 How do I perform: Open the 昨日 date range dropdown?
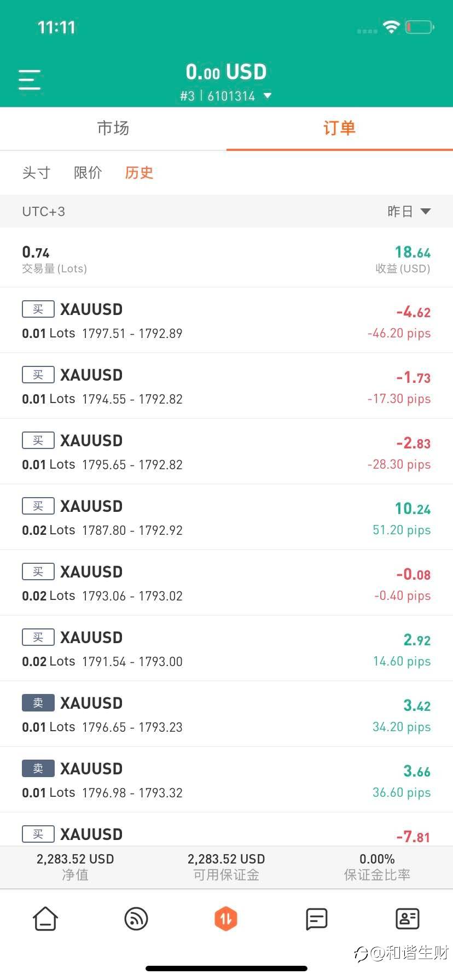tap(409, 212)
